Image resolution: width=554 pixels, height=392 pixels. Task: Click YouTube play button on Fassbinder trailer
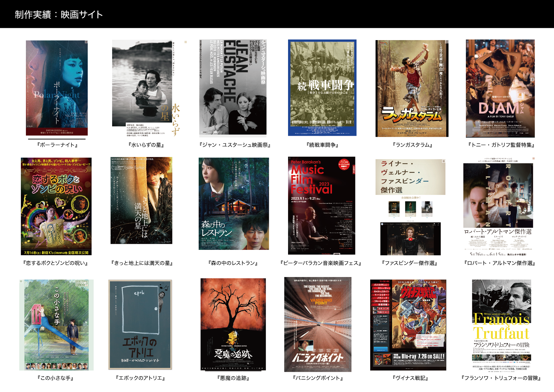click(x=410, y=239)
